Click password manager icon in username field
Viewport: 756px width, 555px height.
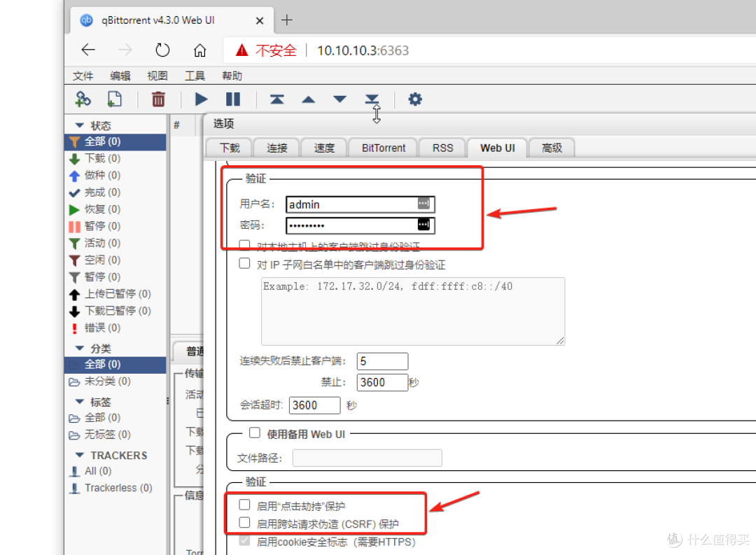tap(423, 204)
